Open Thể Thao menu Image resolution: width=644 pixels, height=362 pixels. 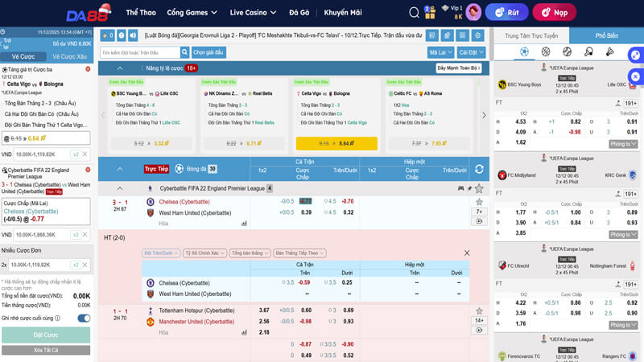click(x=141, y=12)
